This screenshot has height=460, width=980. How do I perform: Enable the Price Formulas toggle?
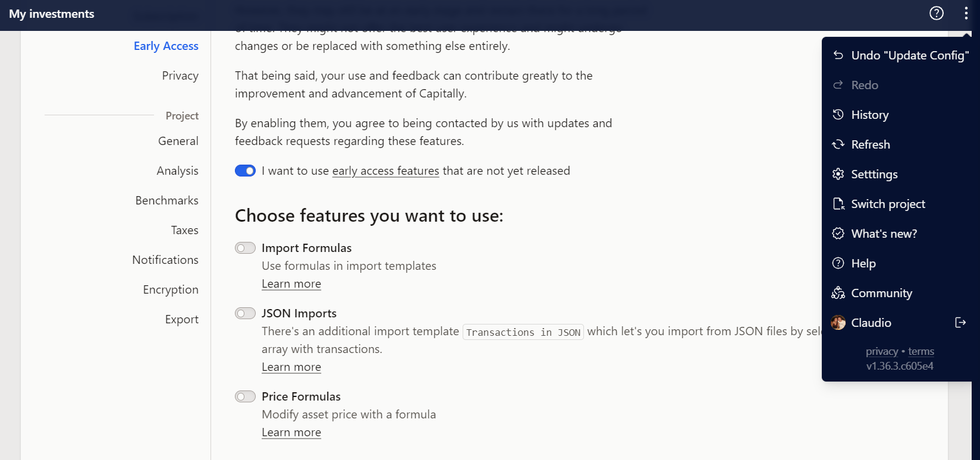coord(245,396)
